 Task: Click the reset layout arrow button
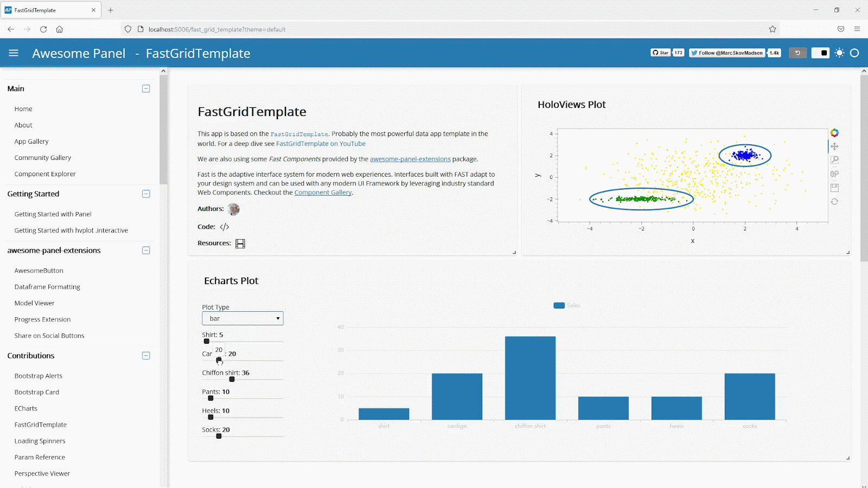pos(797,53)
